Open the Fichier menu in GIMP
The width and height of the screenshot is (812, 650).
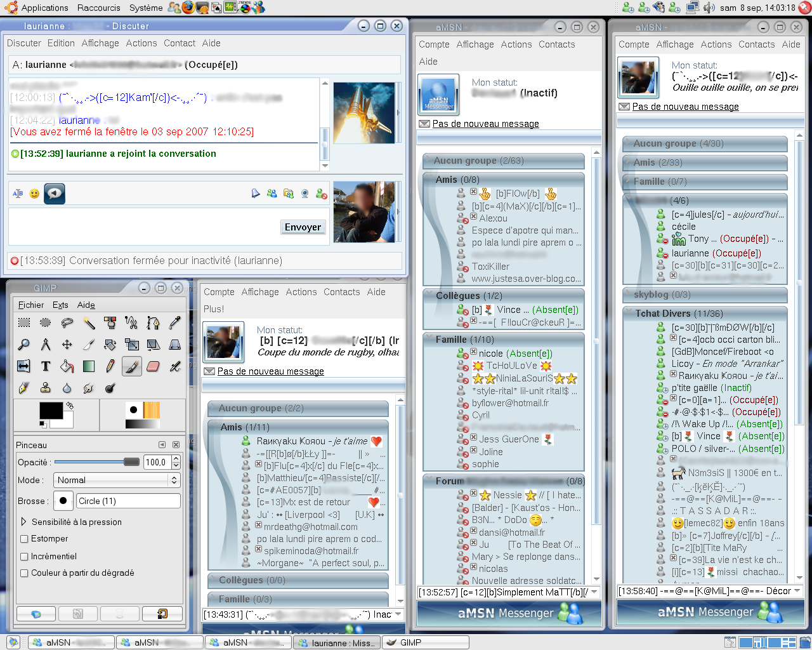click(x=31, y=305)
